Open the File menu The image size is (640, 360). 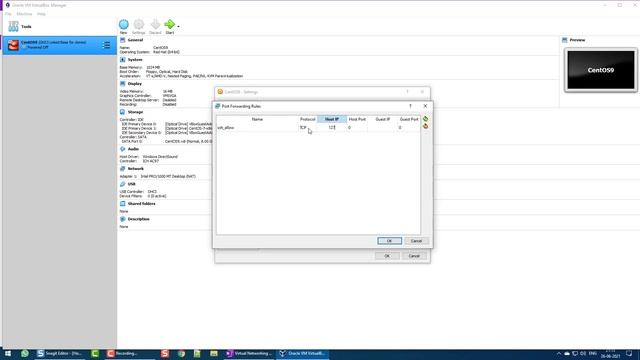pos(8,14)
